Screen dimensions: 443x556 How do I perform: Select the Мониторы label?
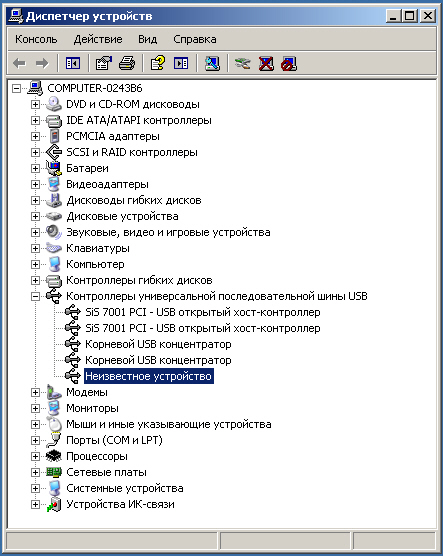click(x=92, y=408)
